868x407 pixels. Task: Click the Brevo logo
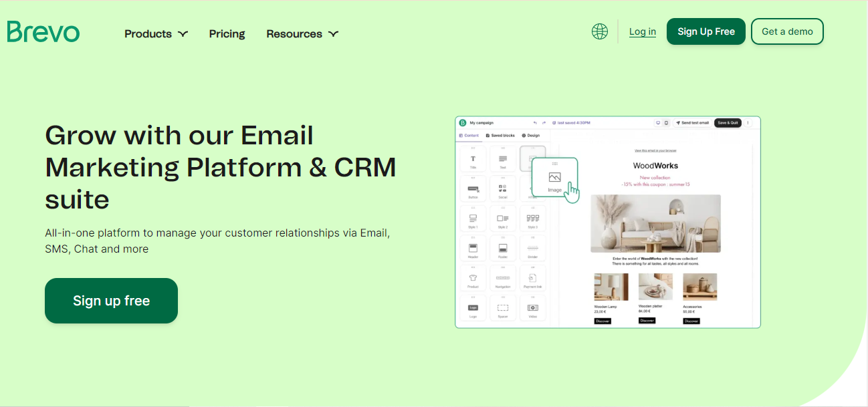click(43, 31)
